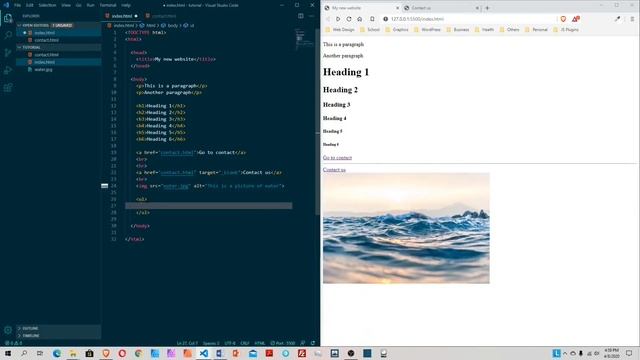Open the File menu
This screenshot has width=640, height=360.
[x=18, y=5]
